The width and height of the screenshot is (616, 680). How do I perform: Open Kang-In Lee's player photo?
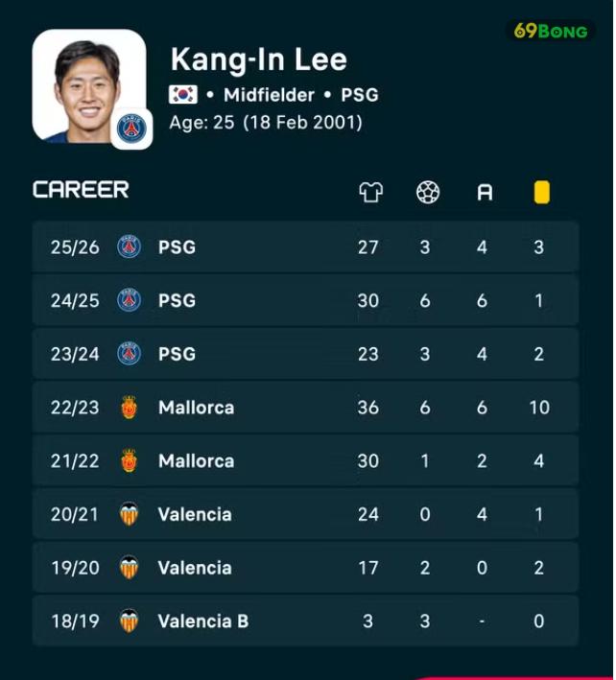click(x=89, y=86)
